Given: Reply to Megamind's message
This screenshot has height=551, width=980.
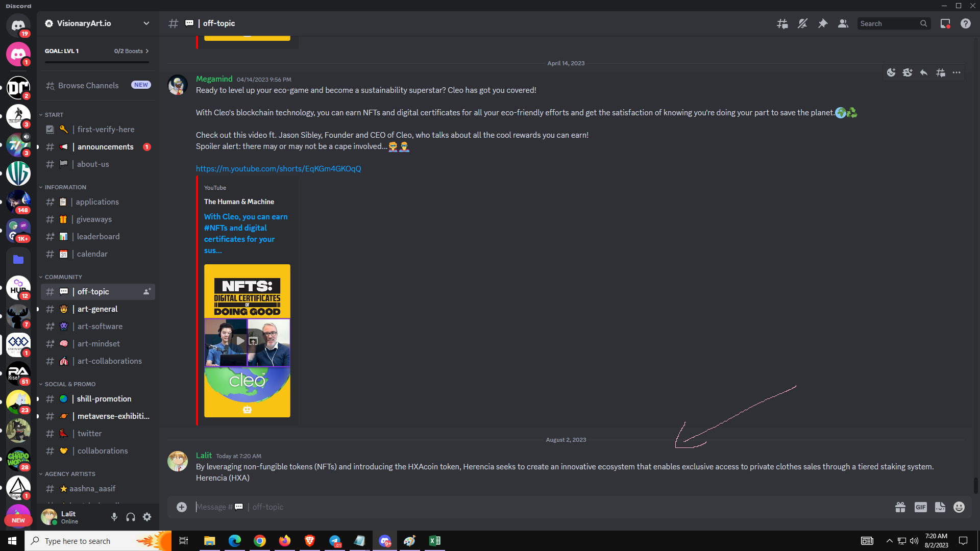Looking at the screenshot, I should tap(924, 72).
